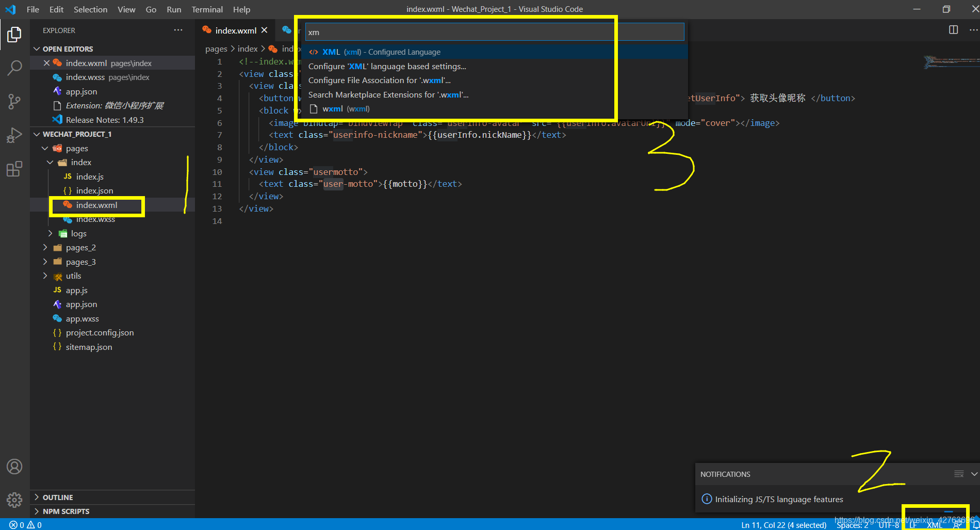Open the Source Control view
This screenshot has width=980, height=530.
click(14, 101)
